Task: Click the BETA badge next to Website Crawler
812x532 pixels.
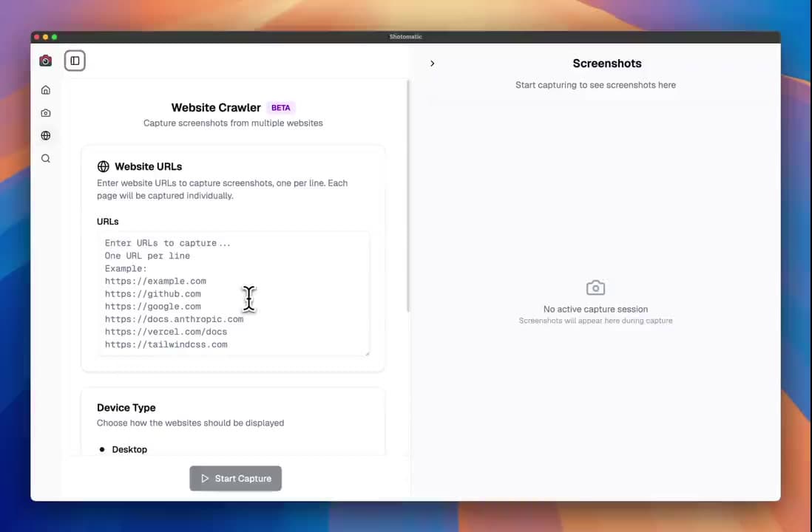Action: [x=280, y=107]
